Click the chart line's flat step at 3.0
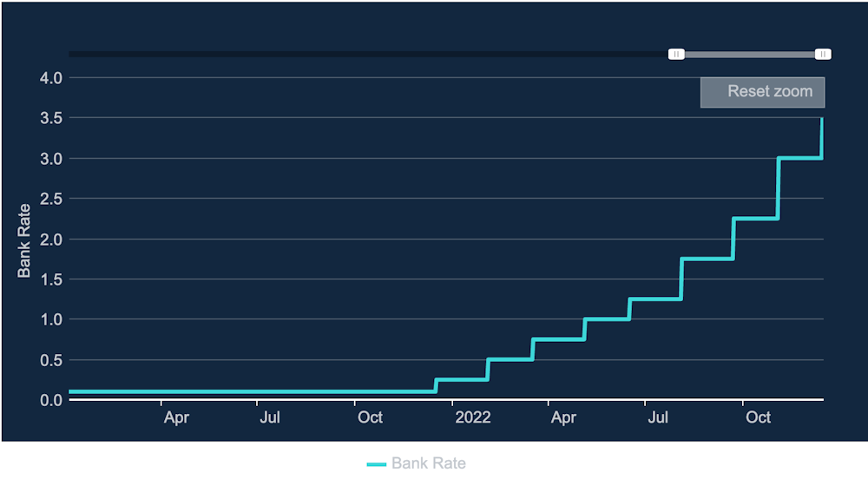Image resolution: width=868 pixels, height=499 pixels. (x=799, y=158)
